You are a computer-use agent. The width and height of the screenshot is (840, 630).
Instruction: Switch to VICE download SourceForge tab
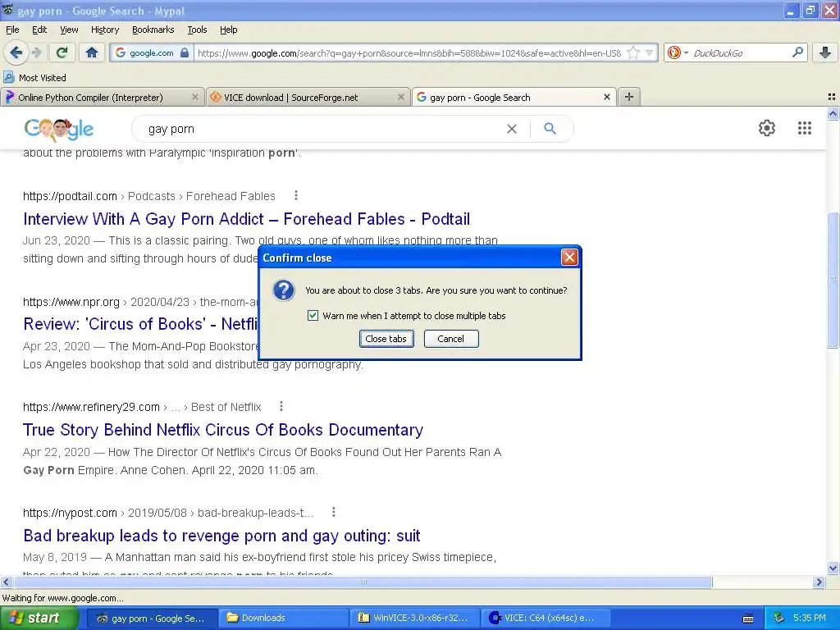tap(291, 98)
